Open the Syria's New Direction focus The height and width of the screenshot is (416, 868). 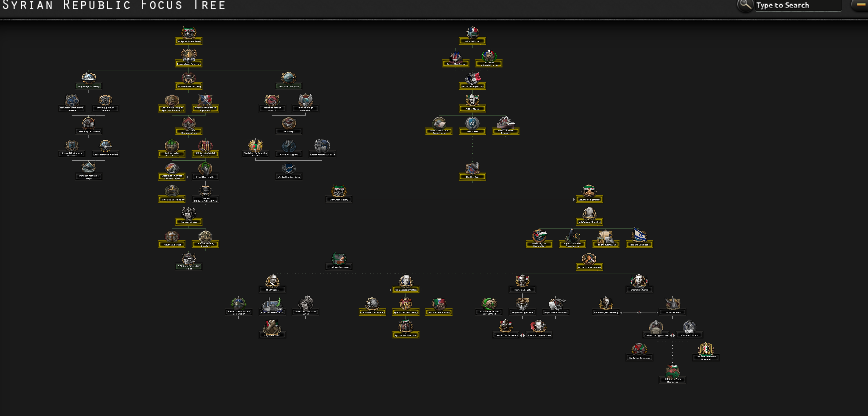pos(589,216)
